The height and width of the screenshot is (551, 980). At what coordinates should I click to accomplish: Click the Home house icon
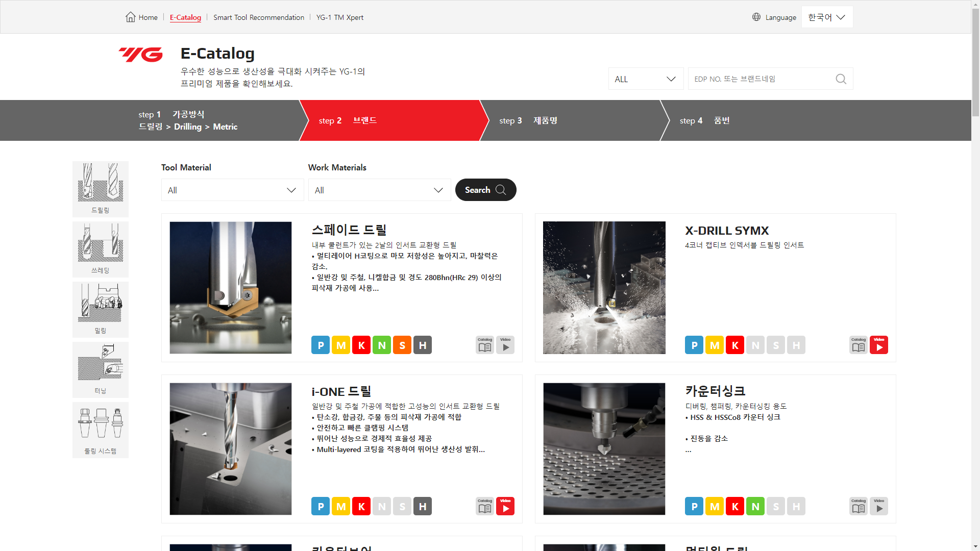[x=131, y=17]
